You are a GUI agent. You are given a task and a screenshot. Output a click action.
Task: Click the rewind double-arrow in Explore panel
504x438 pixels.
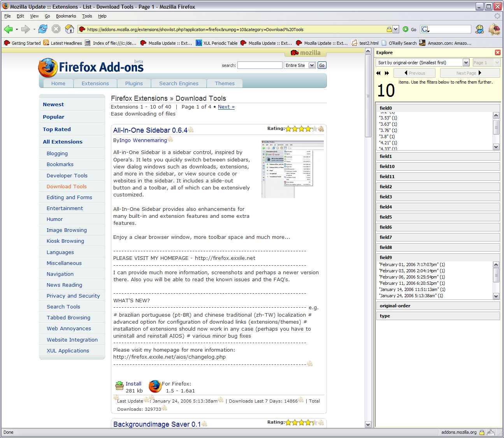tap(378, 73)
